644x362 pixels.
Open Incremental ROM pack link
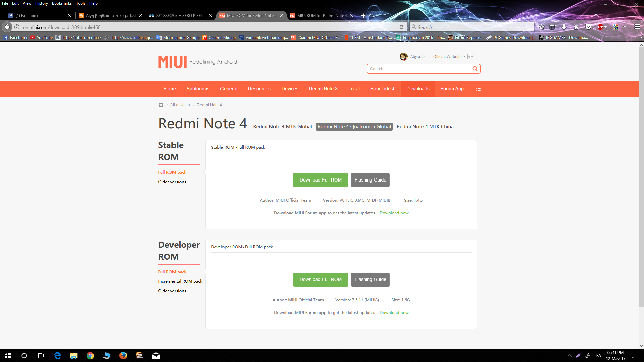point(180,281)
